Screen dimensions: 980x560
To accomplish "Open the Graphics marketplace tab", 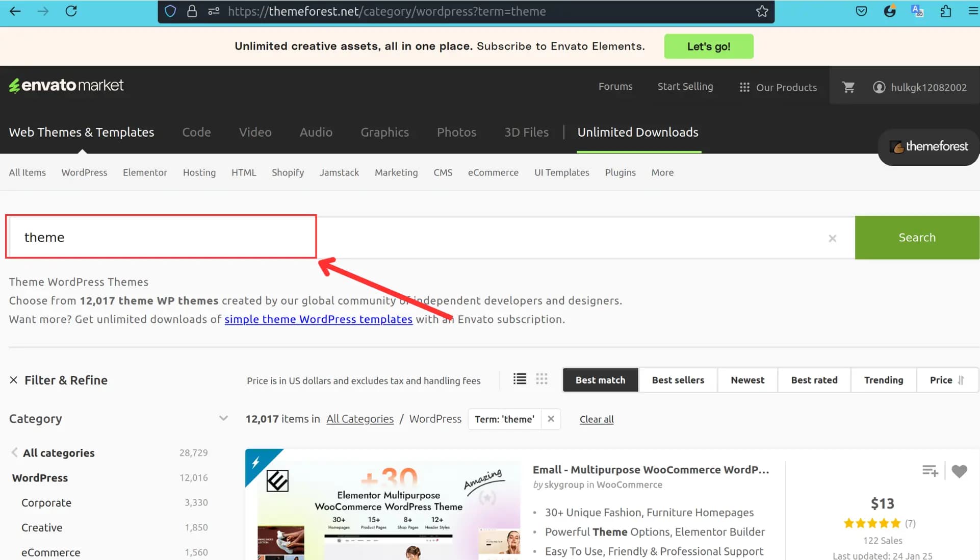I will pos(384,132).
